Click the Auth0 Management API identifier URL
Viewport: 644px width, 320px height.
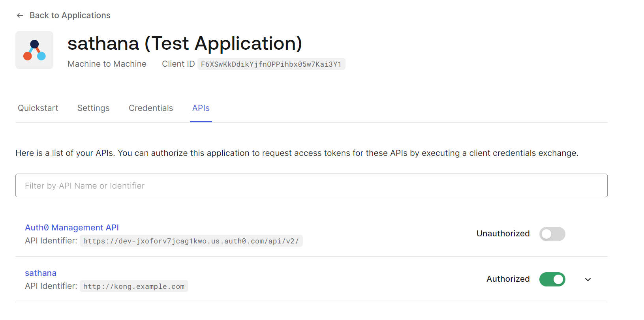[191, 241]
